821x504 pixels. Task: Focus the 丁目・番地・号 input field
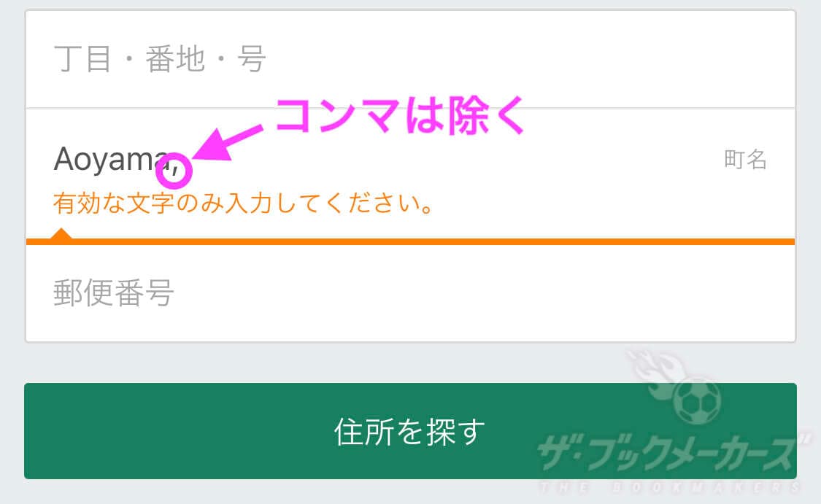point(410,59)
